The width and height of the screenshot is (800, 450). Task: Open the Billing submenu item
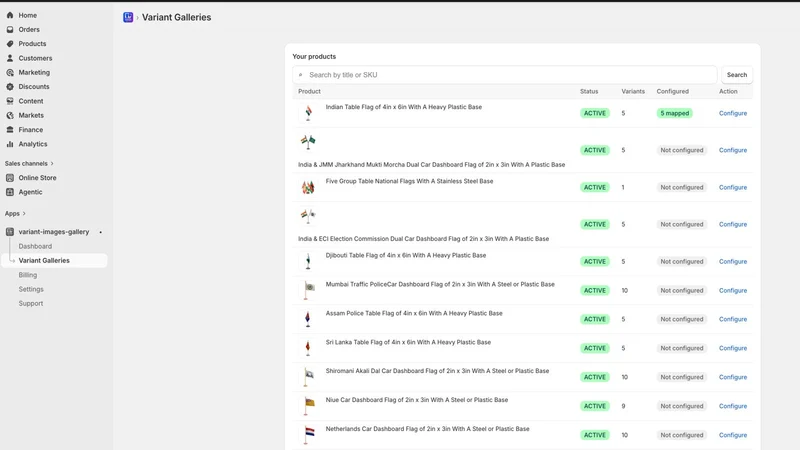[28, 275]
